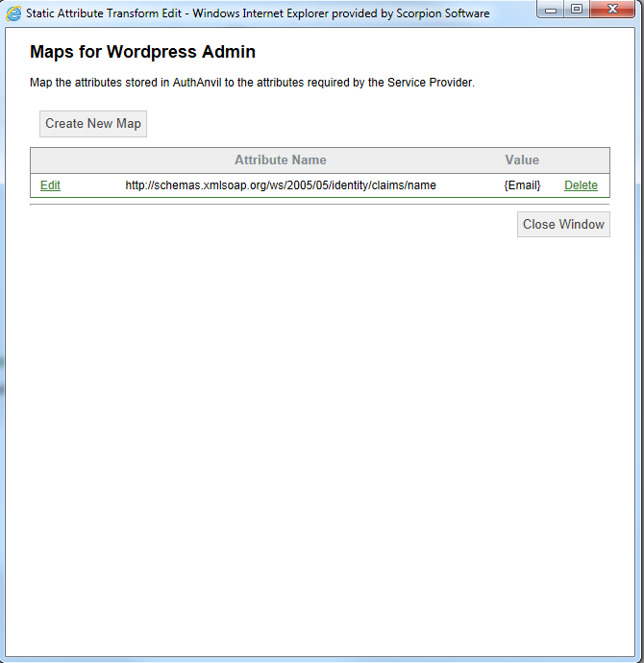Select the Attribute Name column header
The image size is (644, 663).
tap(281, 160)
